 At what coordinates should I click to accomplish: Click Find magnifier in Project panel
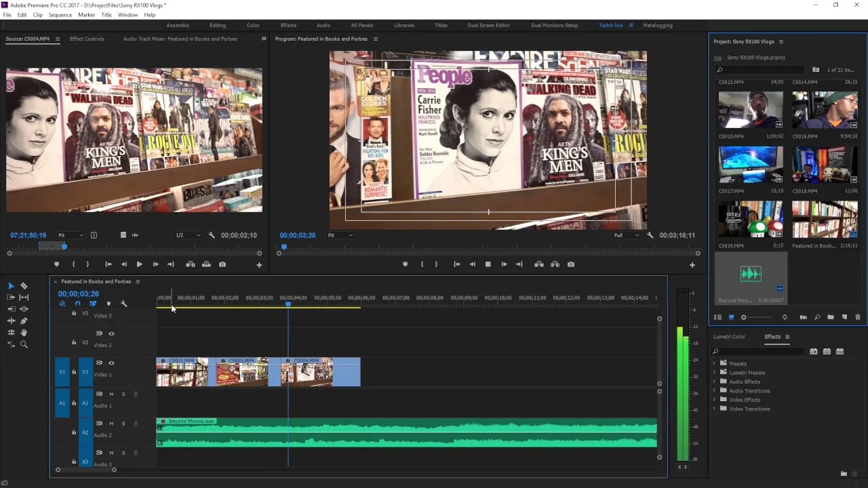(x=817, y=317)
